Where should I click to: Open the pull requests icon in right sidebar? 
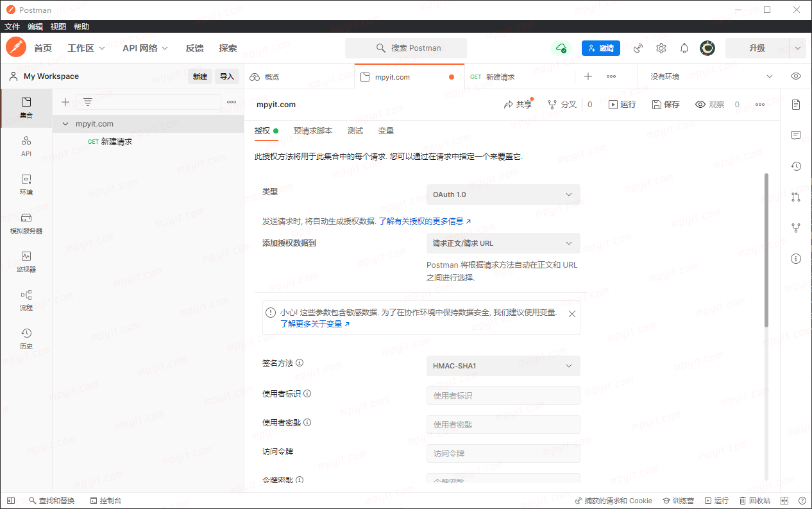tap(796, 197)
